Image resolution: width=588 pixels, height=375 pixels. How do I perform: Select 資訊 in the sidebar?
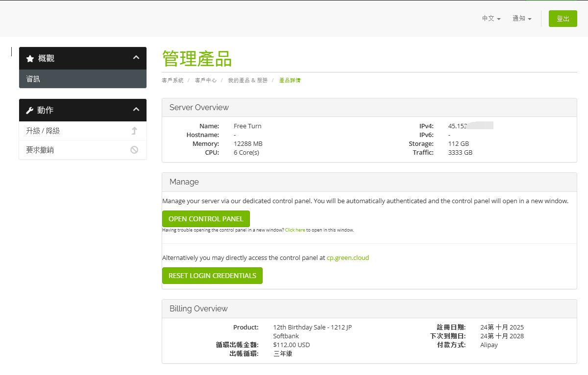pos(33,79)
